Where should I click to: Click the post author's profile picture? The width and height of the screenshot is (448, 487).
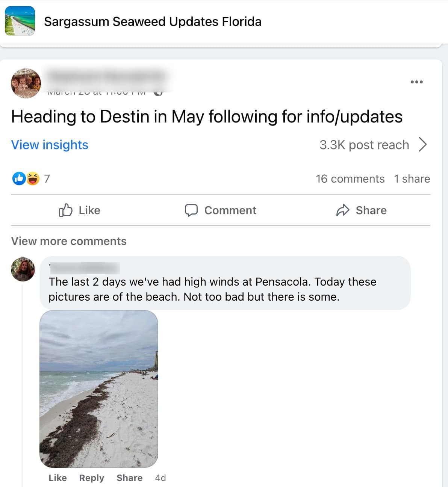(x=26, y=83)
